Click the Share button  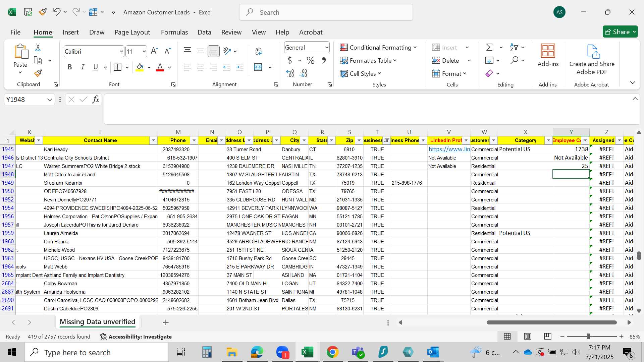tap(620, 32)
